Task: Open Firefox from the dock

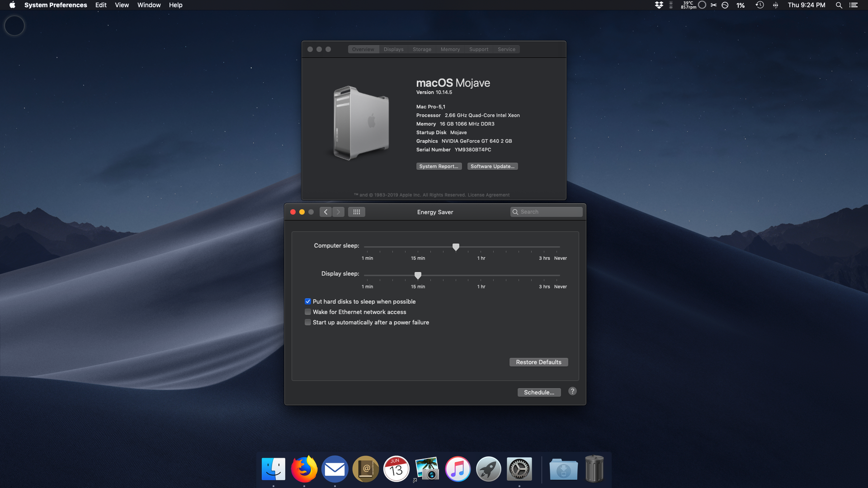Action: pos(304,469)
